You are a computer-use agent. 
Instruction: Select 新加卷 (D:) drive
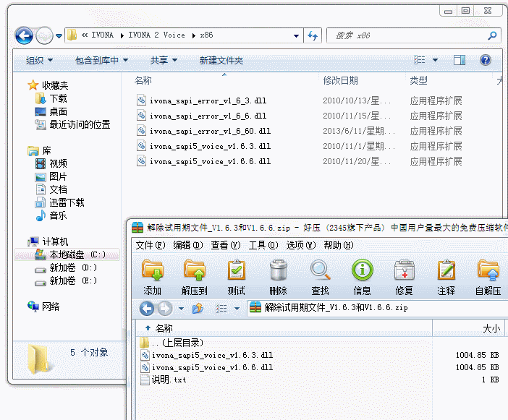pyautogui.click(x=73, y=268)
